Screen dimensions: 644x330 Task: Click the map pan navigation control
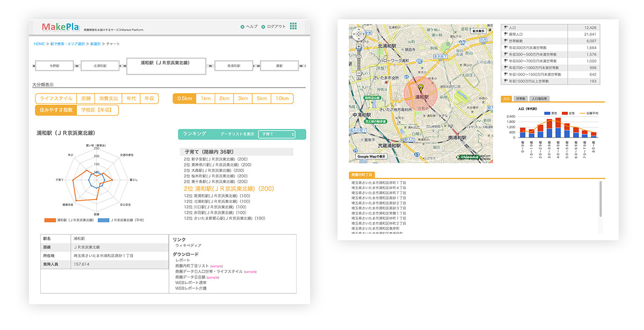358,34
